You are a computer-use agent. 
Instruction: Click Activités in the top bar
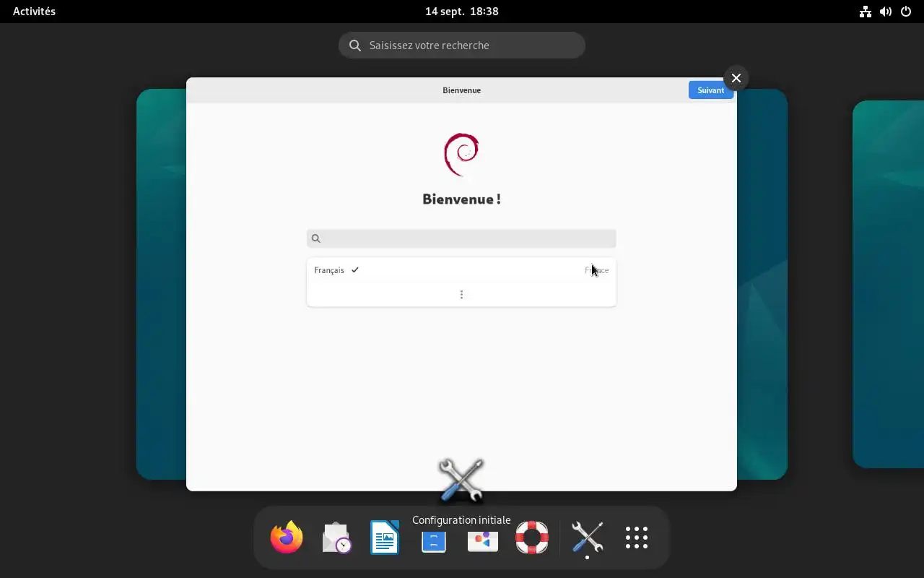pos(34,12)
